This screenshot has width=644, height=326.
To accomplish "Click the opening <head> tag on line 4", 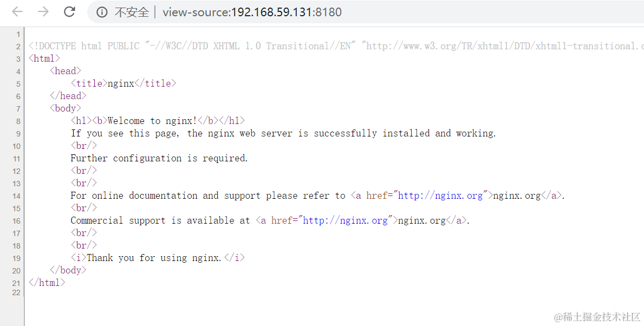I will 66,71.
